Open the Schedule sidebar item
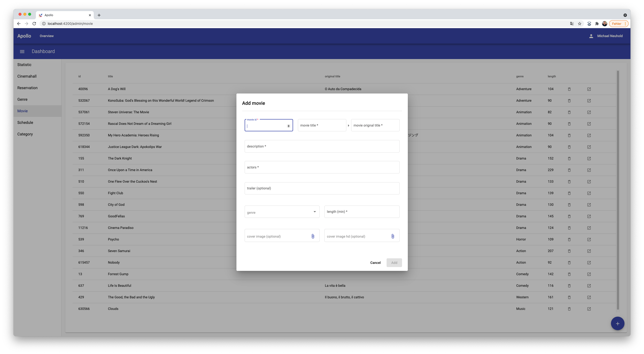The height and width of the screenshot is (354, 644). (x=25, y=122)
